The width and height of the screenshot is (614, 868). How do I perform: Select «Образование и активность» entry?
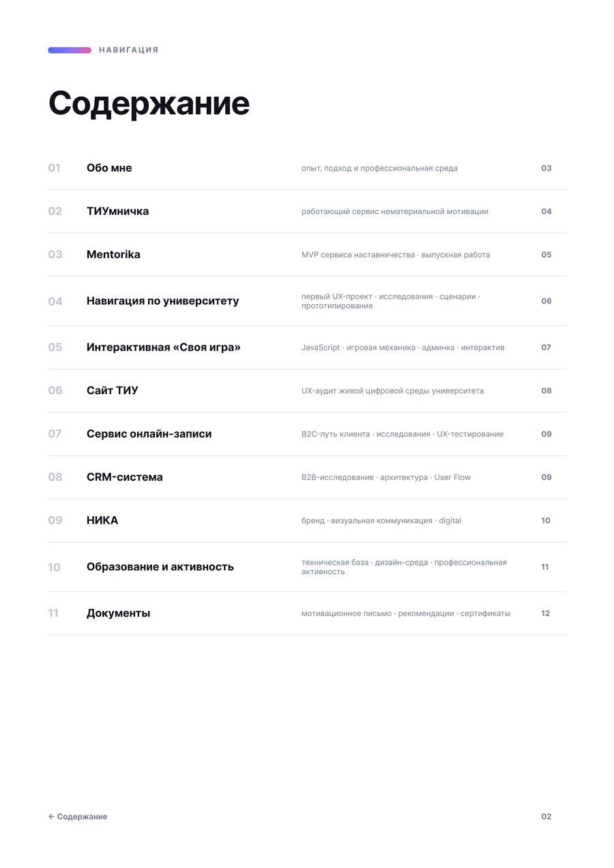click(x=306, y=567)
